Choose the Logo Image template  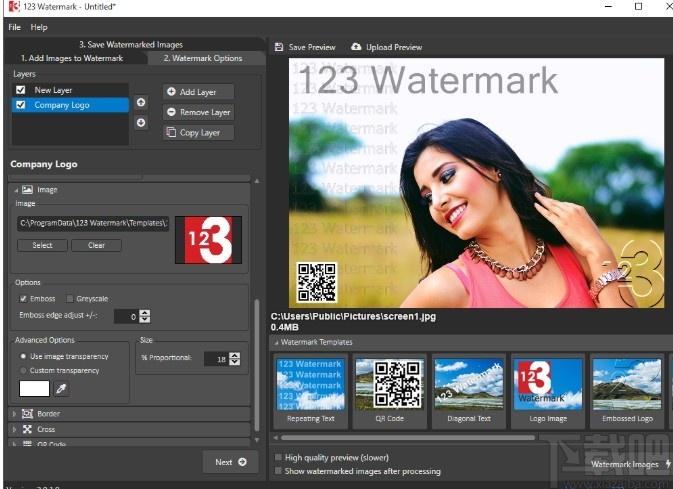pyautogui.click(x=548, y=390)
